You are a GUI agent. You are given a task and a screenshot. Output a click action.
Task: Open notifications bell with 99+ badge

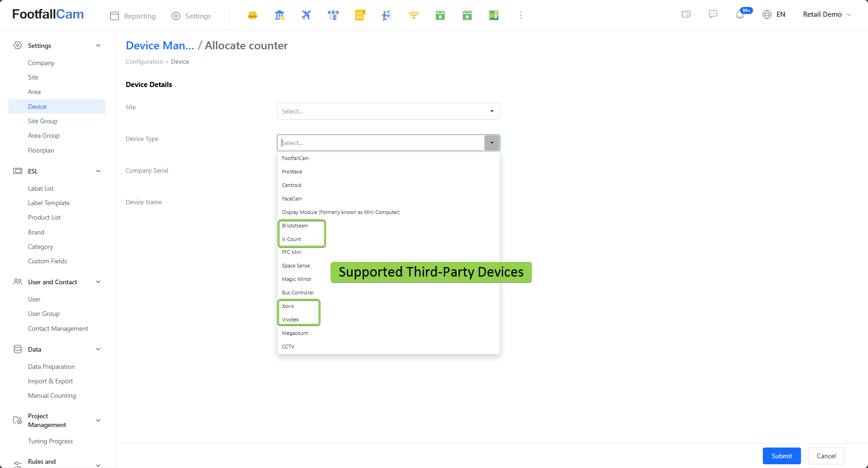click(740, 14)
